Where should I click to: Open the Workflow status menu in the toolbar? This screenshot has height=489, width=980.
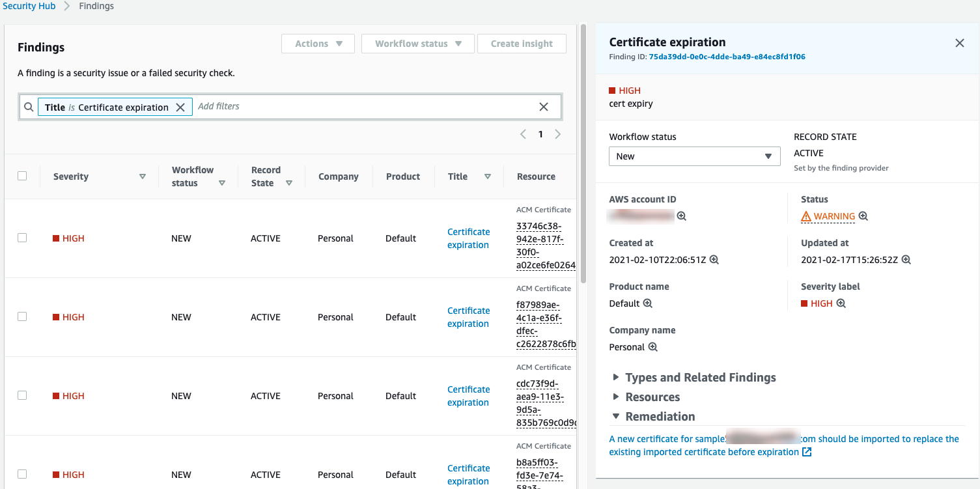(417, 43)
